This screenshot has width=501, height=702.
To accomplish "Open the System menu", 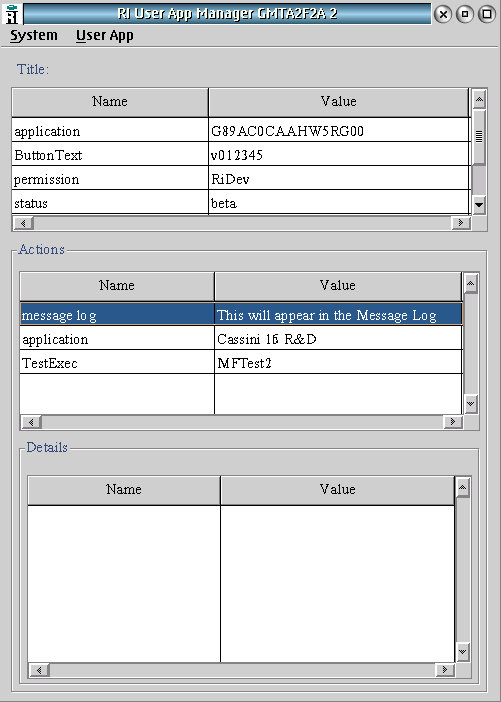I will (34, 35).
